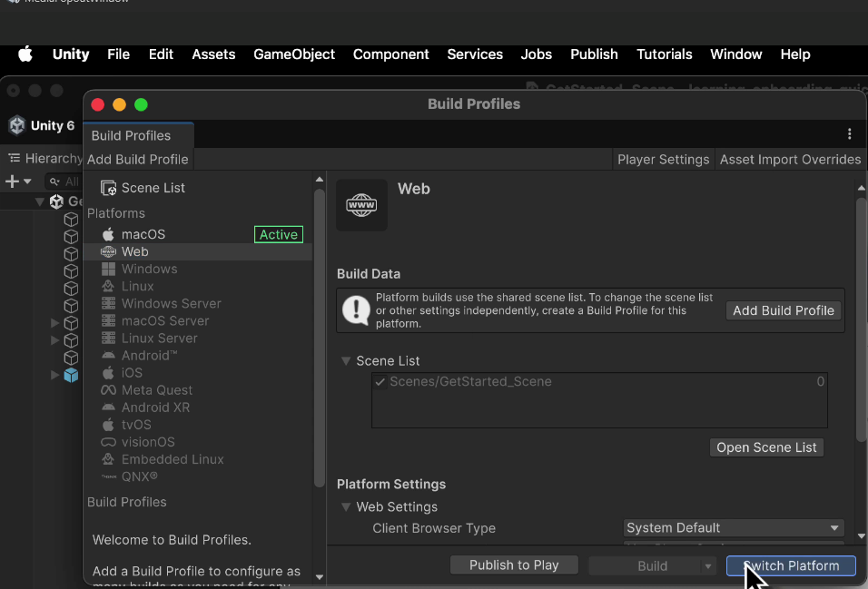This screenshot has width=868, height=589.
Task: Open the File menu
Action: coord(118,54)
